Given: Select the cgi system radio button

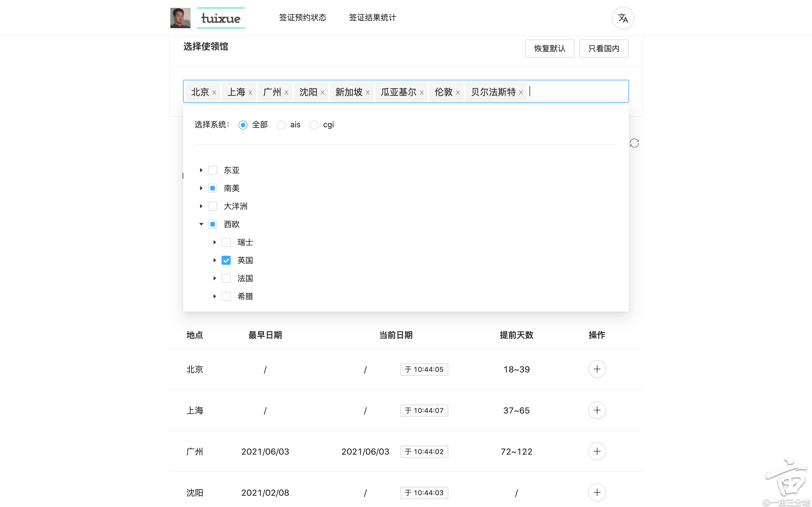Looking at the screenshot, I should 314,125.
